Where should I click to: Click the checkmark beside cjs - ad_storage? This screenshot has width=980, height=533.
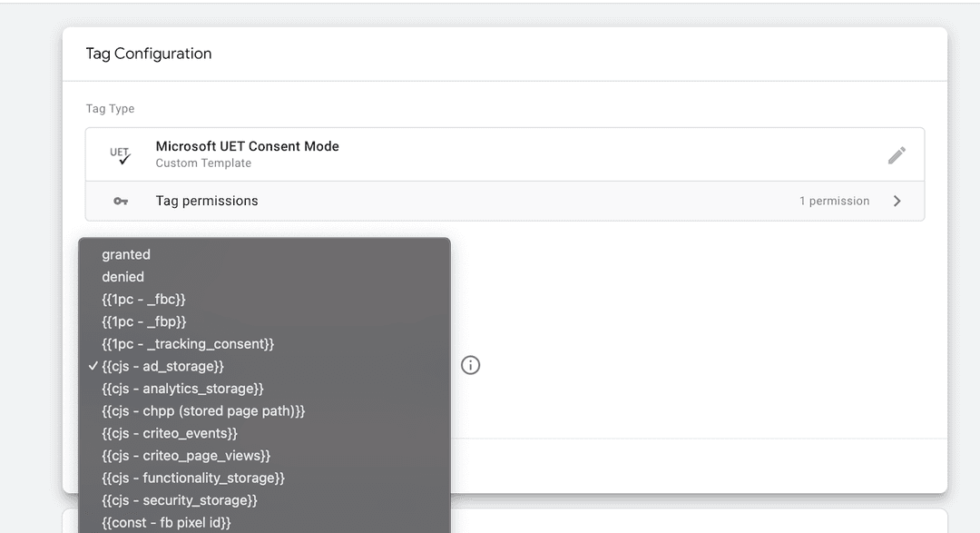tap(92, 366)
